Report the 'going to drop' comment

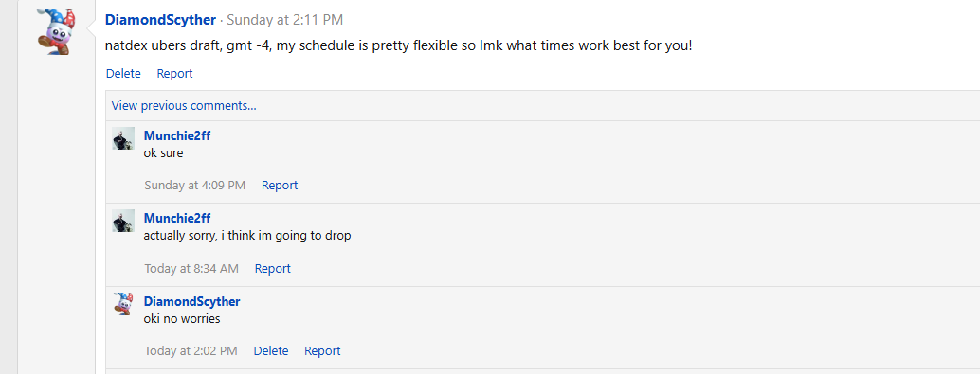tap(273, 269)
